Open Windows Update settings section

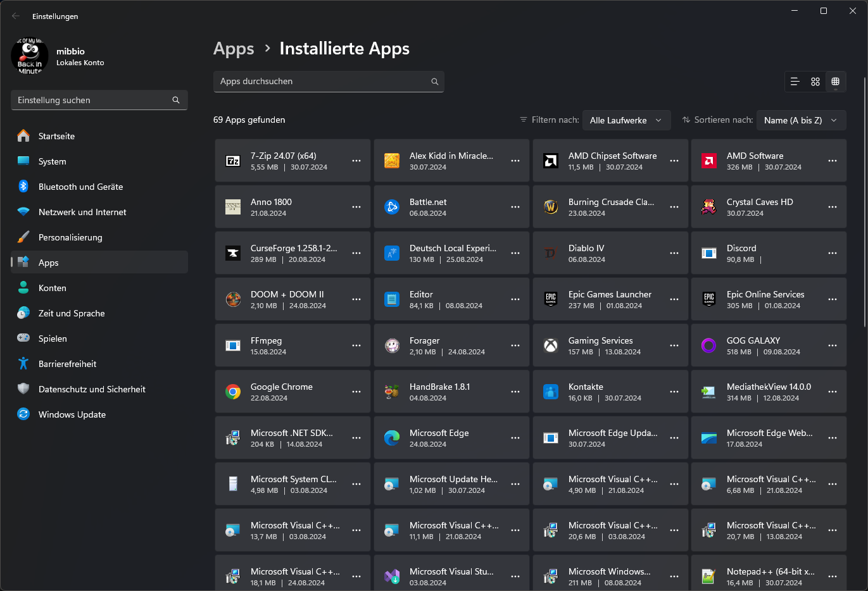point(72,414)
